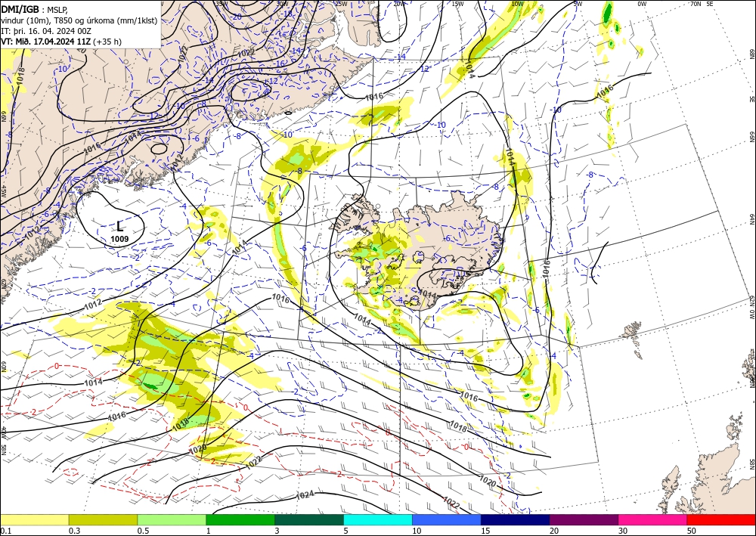Viewport: 756px width, 536px height.
Task: Select the 'vindur (10m), T850 og úrkoma' line
Action: pos(79,20)
